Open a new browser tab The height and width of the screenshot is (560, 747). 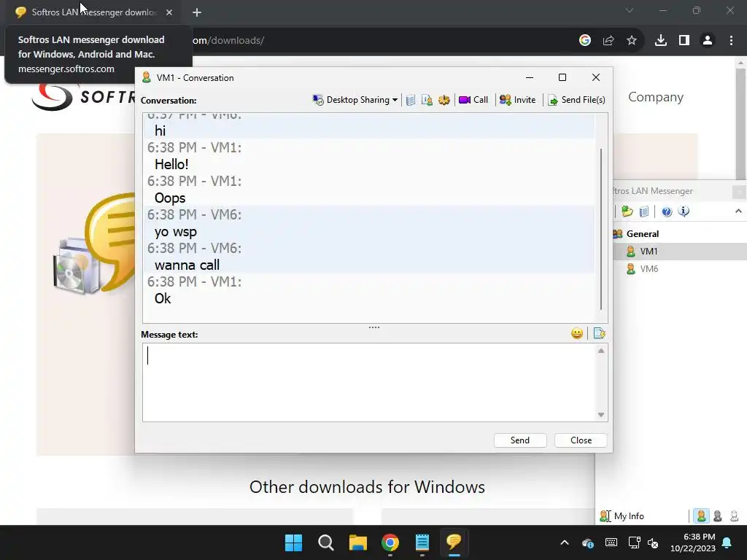(197, 12)
